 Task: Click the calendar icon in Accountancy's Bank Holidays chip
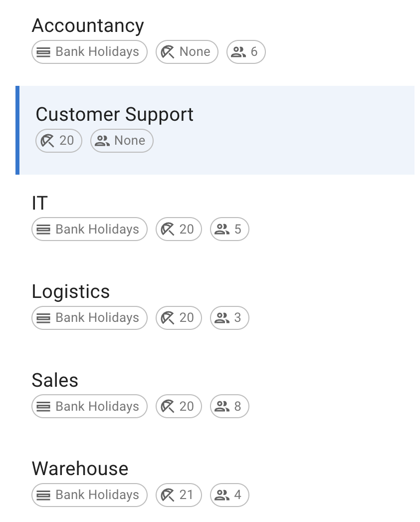pyautogui.click(x=44, y=52)
